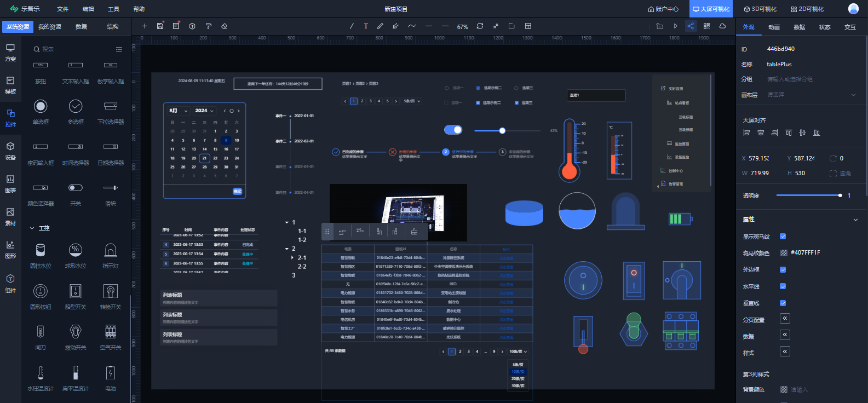Click the preview play icon in toolbar
Image resolution: width=868 pixels, height=403 pixels.
tap(675, 26)
